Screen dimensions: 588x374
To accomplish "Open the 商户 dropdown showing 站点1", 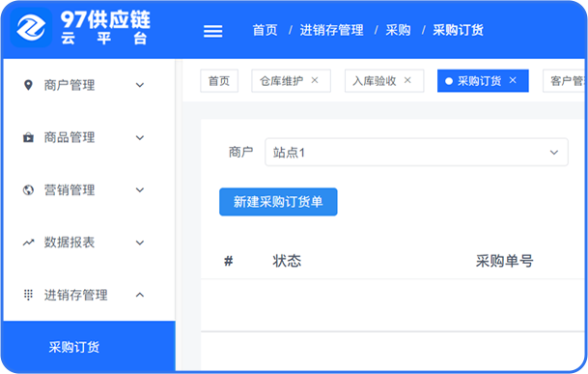I will click(x=416, y=152).
